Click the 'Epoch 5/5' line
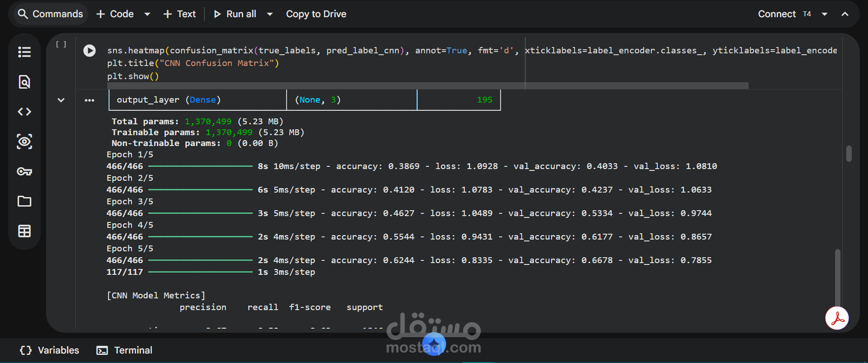 pyautogui.click(x=130, y=249)
